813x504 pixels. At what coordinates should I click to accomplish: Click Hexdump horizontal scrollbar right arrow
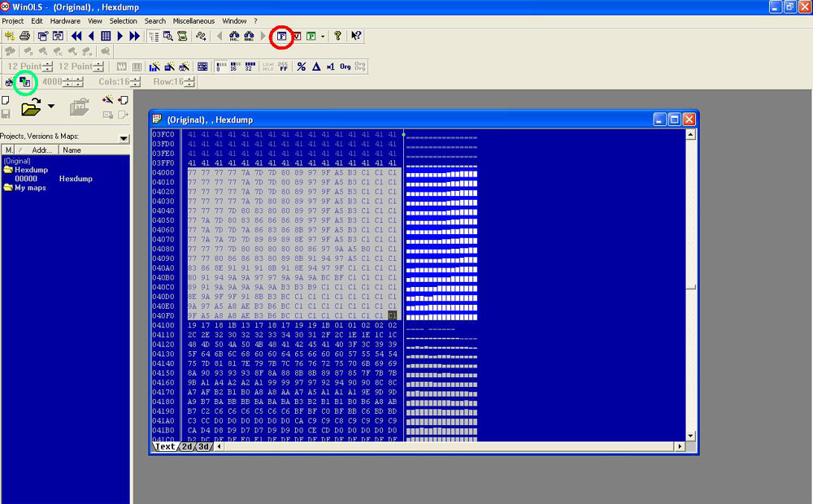pos(680,446)
